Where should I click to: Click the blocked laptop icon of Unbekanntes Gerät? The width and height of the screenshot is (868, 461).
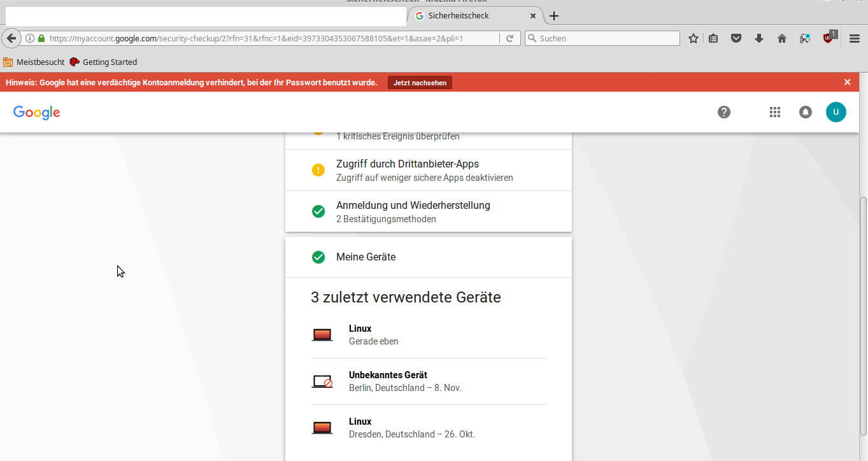[x=322, y=381]
